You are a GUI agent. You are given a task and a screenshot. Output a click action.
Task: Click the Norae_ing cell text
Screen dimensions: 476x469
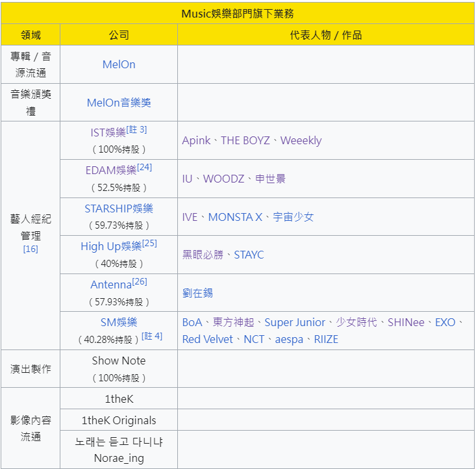(x=119, y=458)
